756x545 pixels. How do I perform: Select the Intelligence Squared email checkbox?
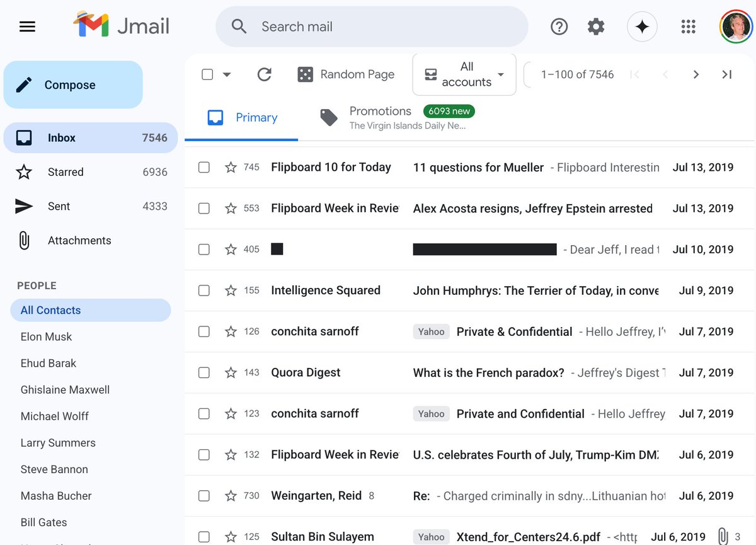tap(204, 290)
